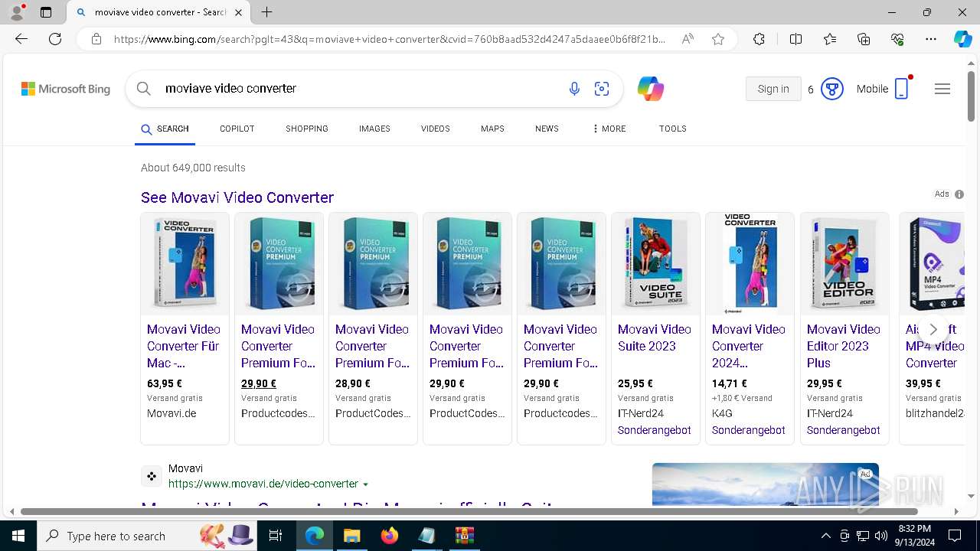The height and width of the screenshot is (551, 980).
Task: Open the colorful Copilot logo beside search
Action: [650, 89]
